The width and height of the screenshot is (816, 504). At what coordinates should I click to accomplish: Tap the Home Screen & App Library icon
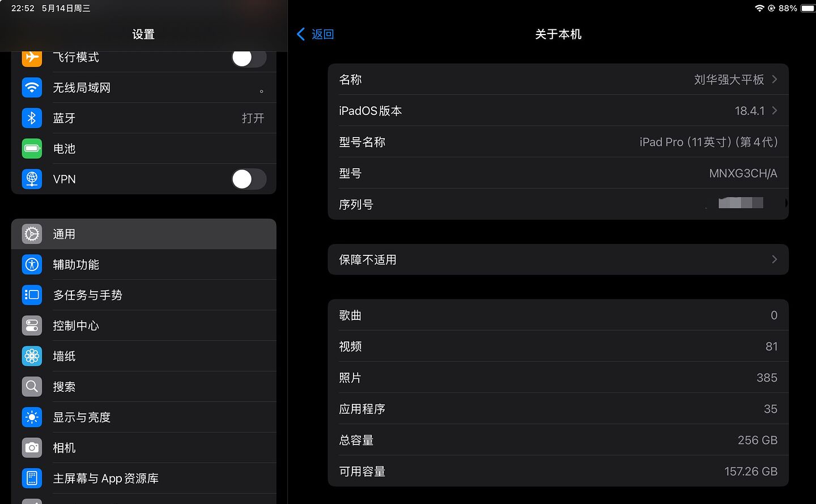[32, 479]
